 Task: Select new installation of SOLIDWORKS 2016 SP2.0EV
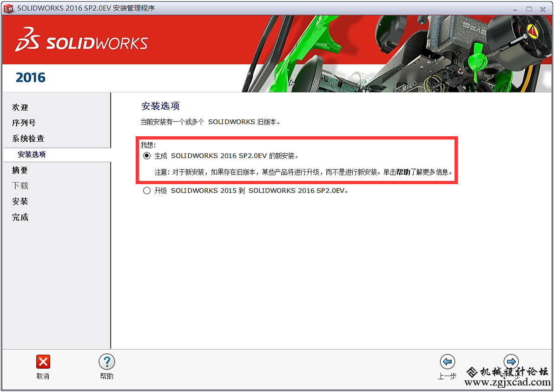(146, 156)
